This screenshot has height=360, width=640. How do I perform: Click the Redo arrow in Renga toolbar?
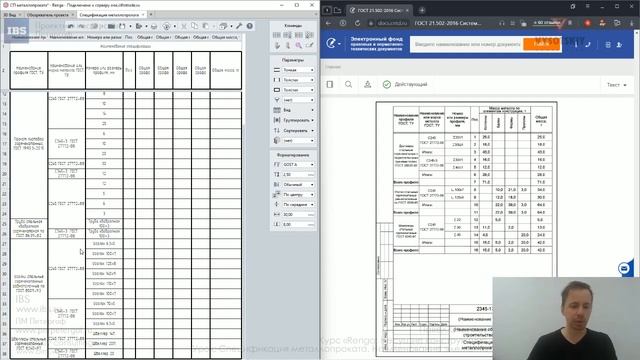(x=82, y=26)
